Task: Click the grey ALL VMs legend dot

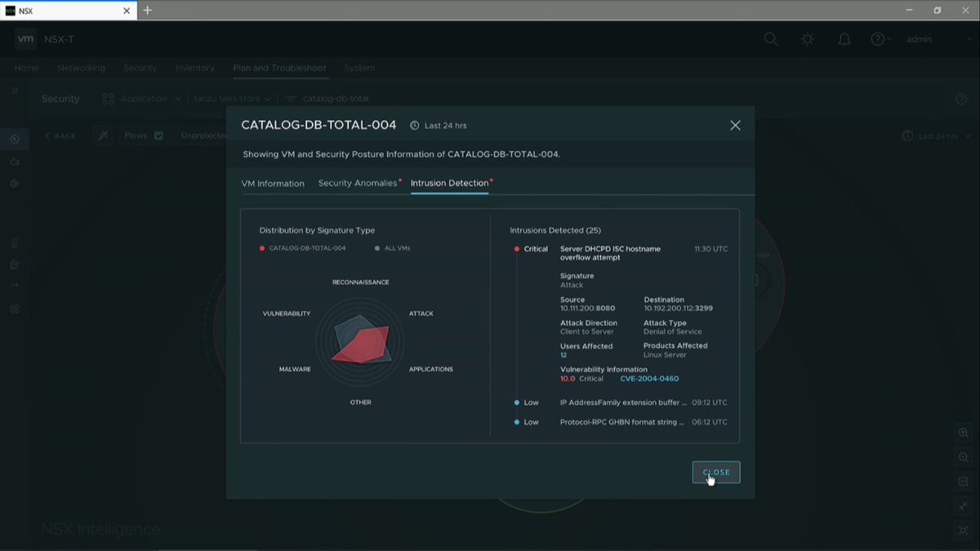Action: tap(376, 248)
